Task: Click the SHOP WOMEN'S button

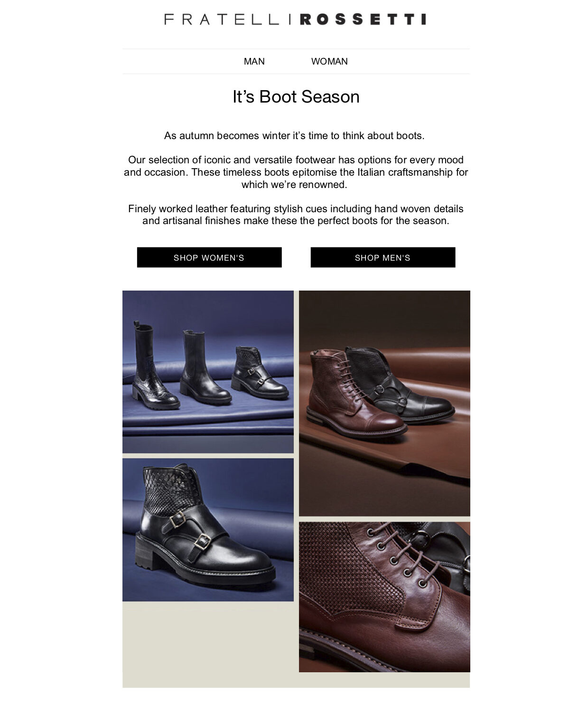Action: tap(209, 257)
